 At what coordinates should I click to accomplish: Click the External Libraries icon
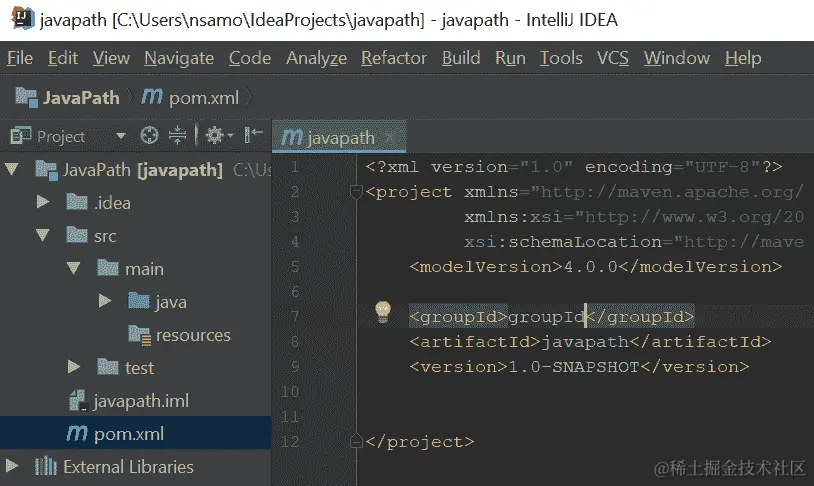pos(45,466)
